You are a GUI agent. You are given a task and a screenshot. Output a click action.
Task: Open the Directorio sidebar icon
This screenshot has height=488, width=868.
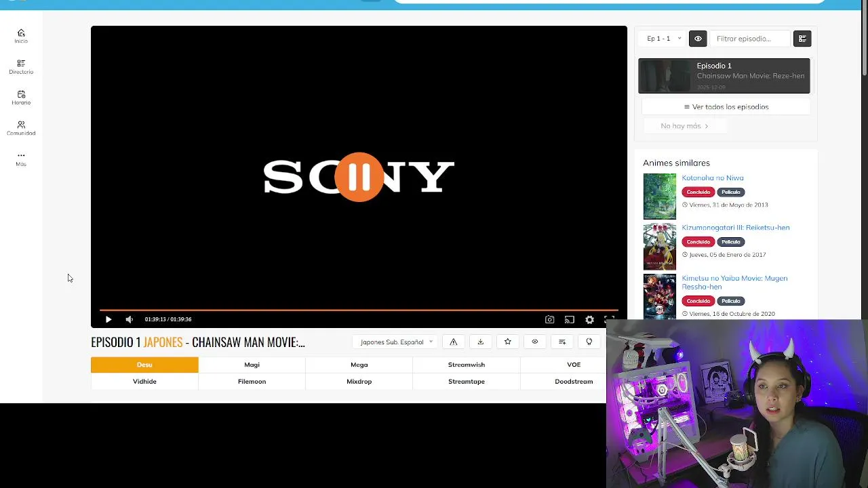click(21, 66)
